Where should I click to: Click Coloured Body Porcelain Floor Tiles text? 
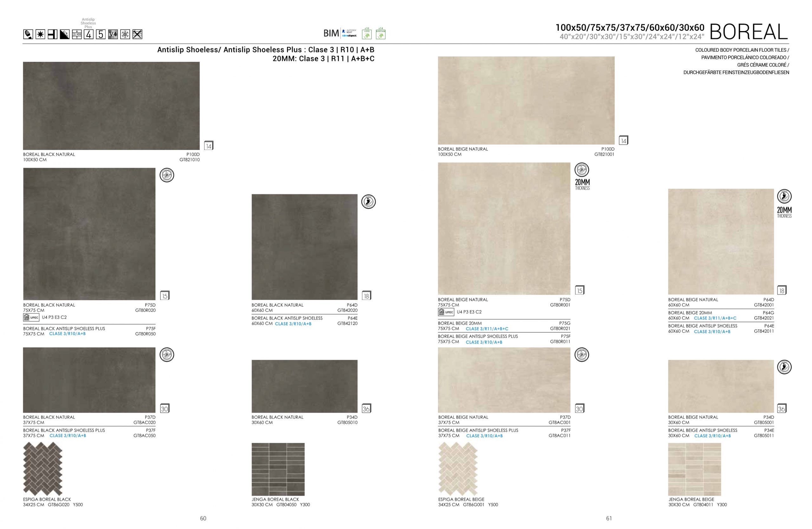[x=742, y=50]
